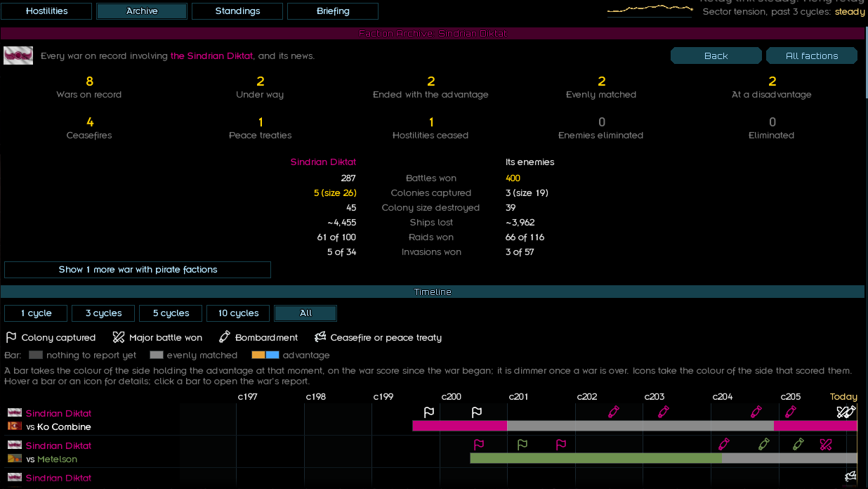Click the pink bombardment icon before c205, Ko Combine row
Screen dimensions: 868x489
pyautogui.click(x=756, y=412)
